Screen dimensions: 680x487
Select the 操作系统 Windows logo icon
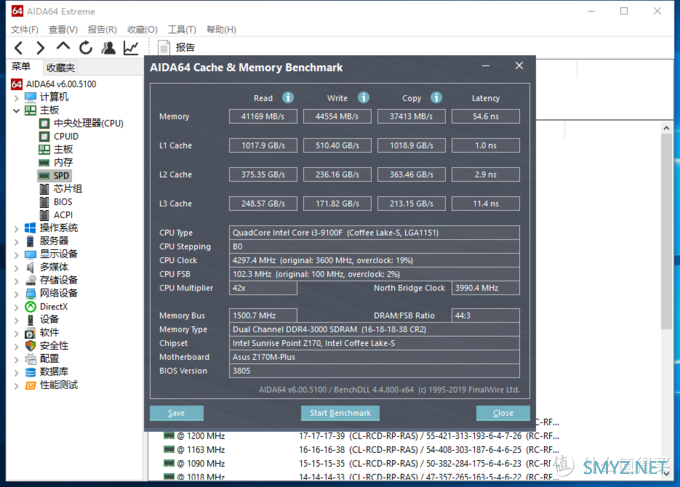[x=30, y=228]
